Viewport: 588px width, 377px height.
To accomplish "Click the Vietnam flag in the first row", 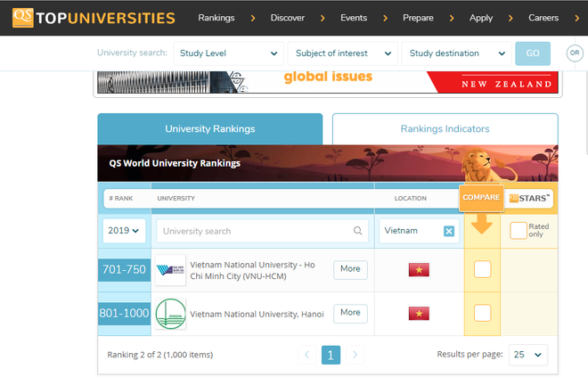I will 419,269.
